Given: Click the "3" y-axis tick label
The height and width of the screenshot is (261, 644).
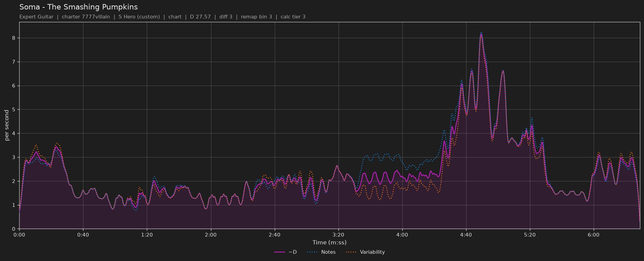Looking at the screenshot, I should pos(14,157).
